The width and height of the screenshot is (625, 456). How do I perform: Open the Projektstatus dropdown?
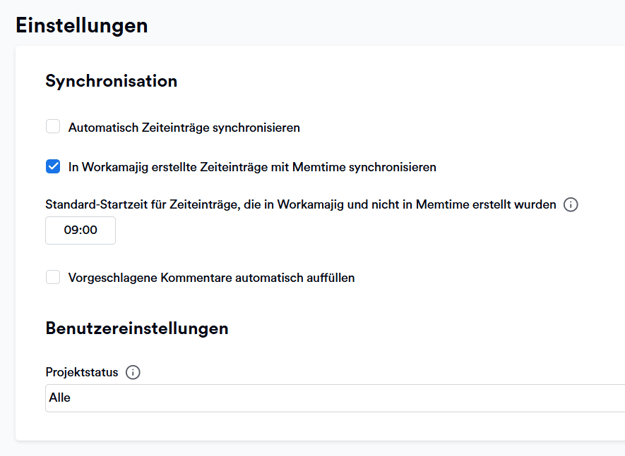pos(335,398)
